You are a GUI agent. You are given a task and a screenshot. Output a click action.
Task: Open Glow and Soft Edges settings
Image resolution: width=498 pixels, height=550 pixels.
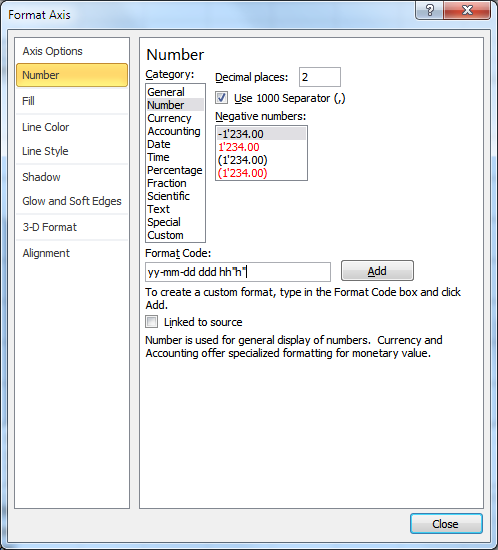pyautogui.click(x=72, y=201)
